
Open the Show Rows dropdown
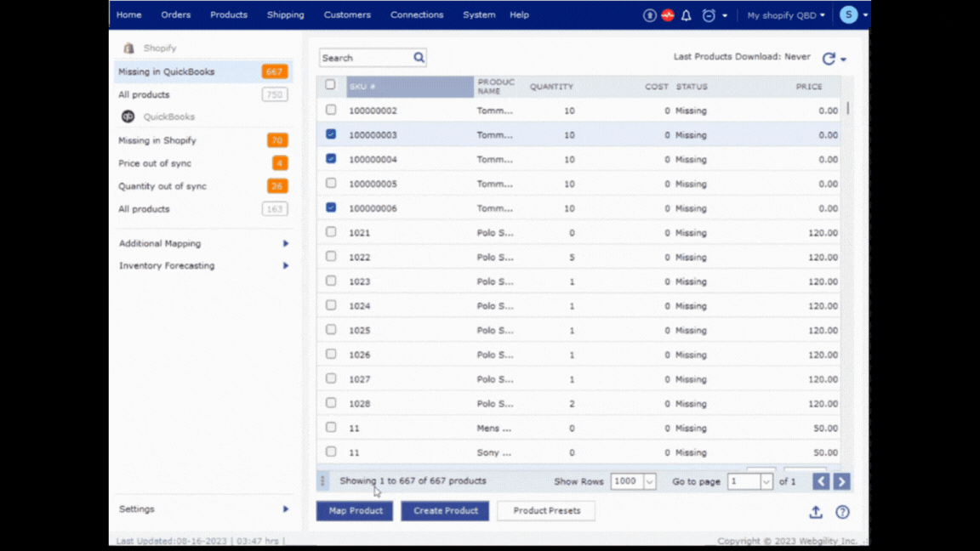[649, 481]
